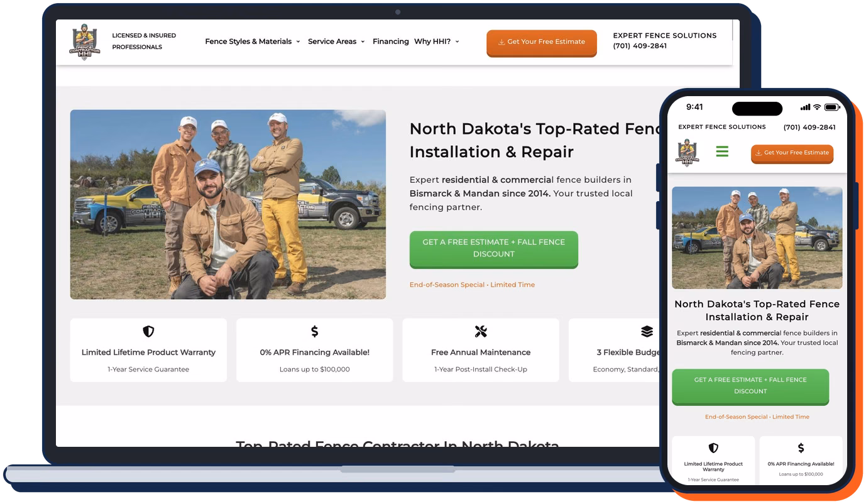Click End-of-Season Special · Limited Time text on laptop

click(472, 285)
